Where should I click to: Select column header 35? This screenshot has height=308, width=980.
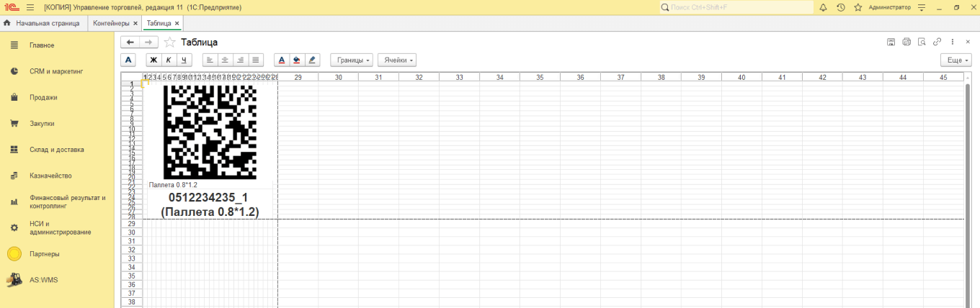[540, 77]
